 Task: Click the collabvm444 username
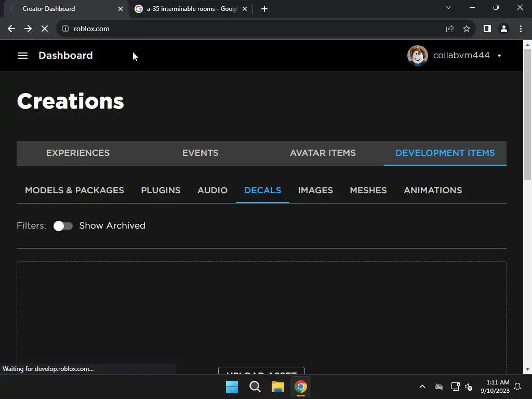point(461,55)
